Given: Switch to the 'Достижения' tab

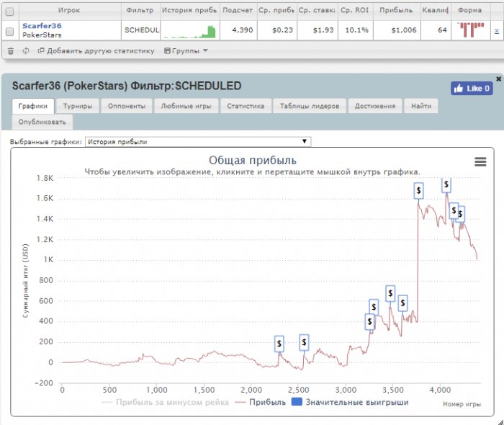Looking at the screenshot, I should coord(375,106).
